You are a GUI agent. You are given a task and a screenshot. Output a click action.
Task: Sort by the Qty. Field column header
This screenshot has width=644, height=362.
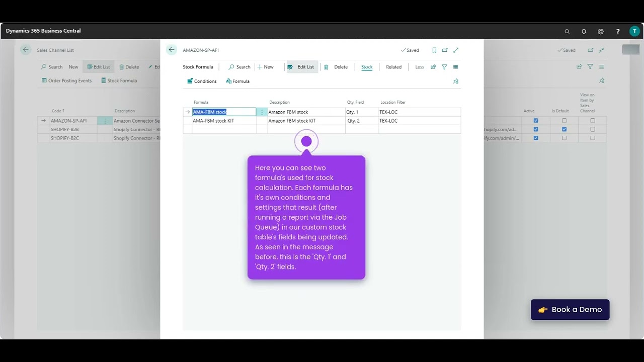[355, 103]
